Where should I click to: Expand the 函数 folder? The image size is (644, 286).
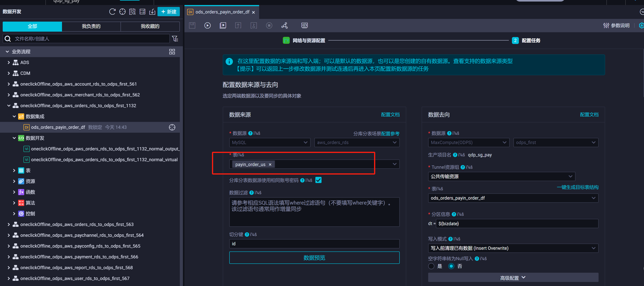point(14,192)
